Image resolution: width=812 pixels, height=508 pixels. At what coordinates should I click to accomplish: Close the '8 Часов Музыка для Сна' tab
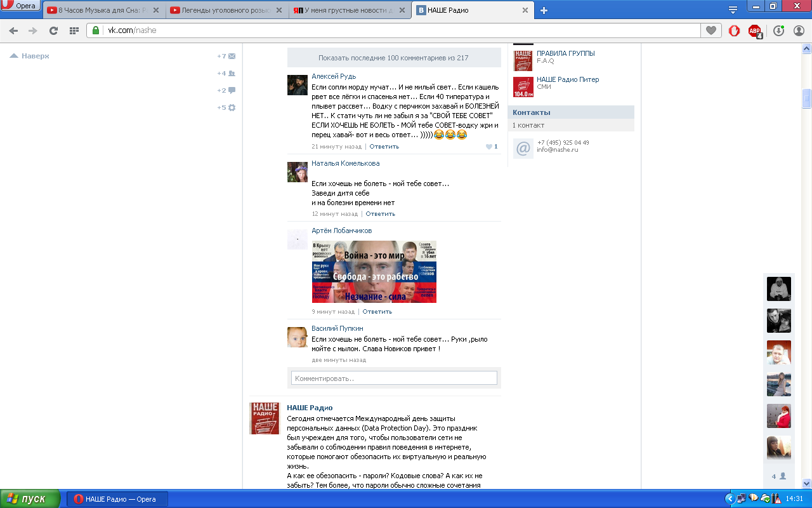pos(156,10)
